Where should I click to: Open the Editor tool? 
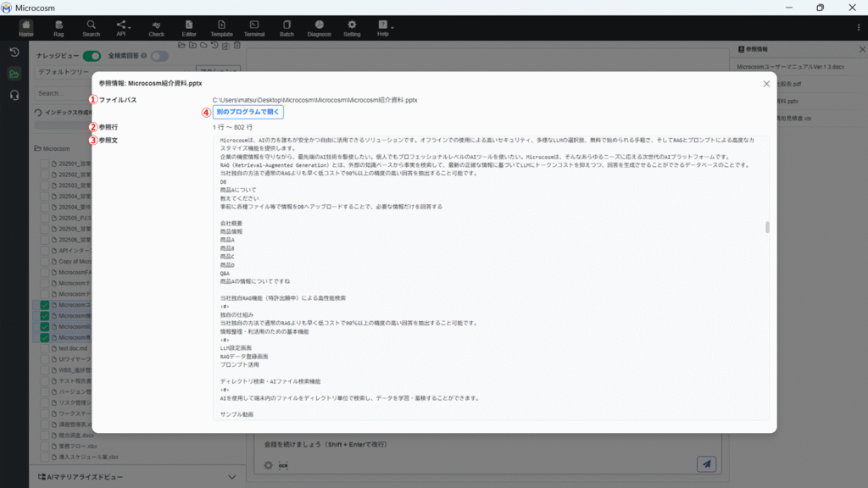point(188,28)
